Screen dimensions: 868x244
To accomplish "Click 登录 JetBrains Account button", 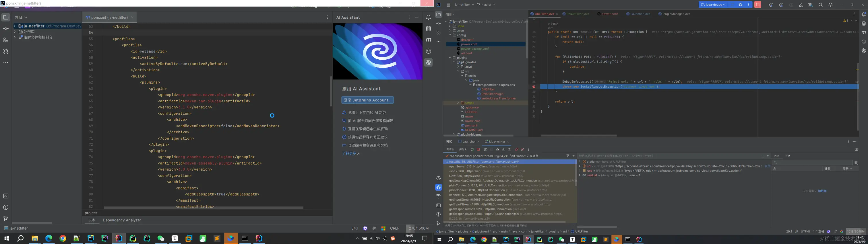I will pyautogui.click(x=368, y=100).
